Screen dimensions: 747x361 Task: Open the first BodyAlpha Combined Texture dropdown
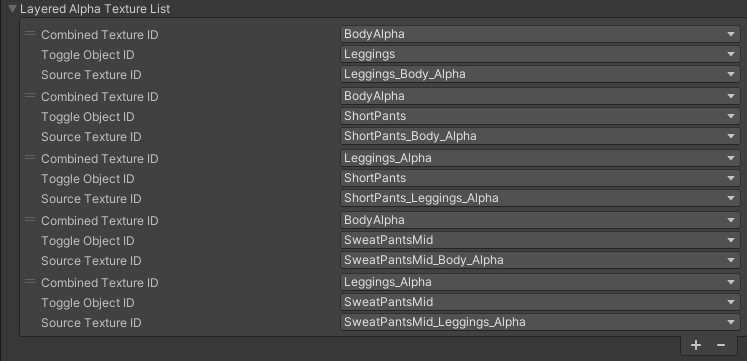(540, 34)
